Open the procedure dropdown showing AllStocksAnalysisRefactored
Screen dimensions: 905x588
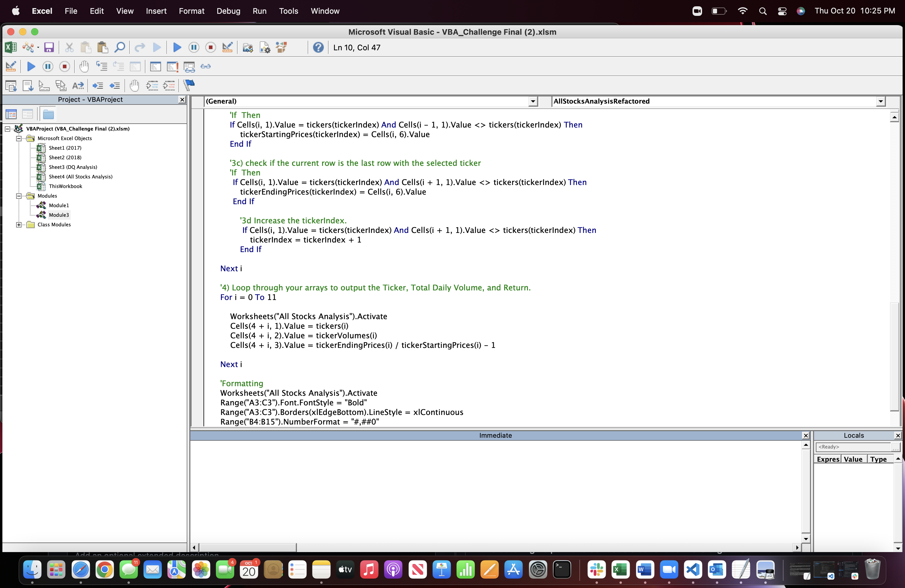[881, 101]
